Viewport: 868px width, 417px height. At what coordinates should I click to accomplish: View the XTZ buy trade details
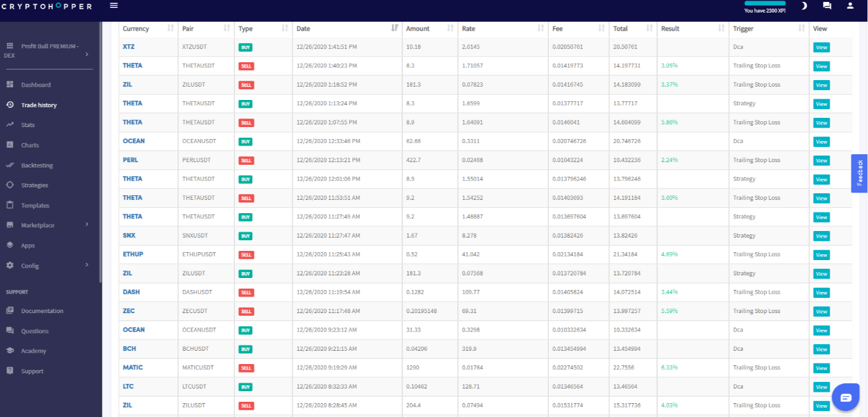point(821,48)
